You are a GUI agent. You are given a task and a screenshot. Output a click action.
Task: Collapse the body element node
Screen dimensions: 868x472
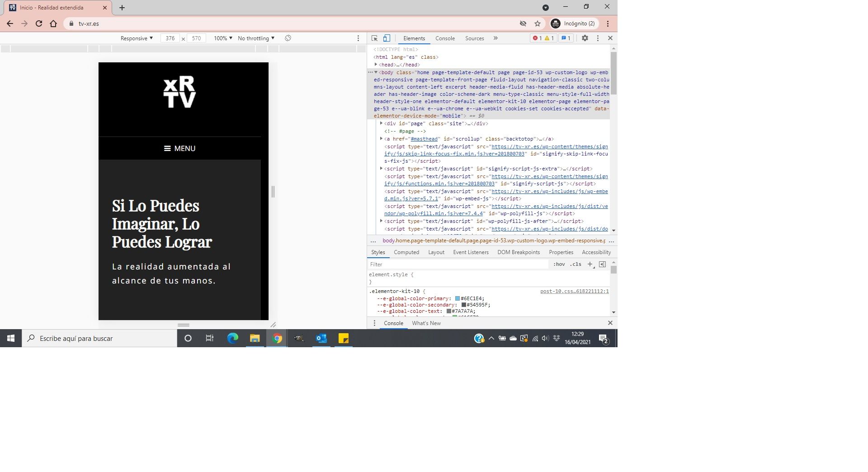tap(376, 72)
